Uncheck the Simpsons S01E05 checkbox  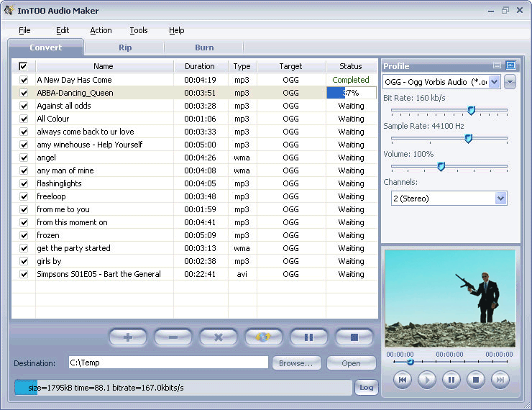(x=24, y=274)
